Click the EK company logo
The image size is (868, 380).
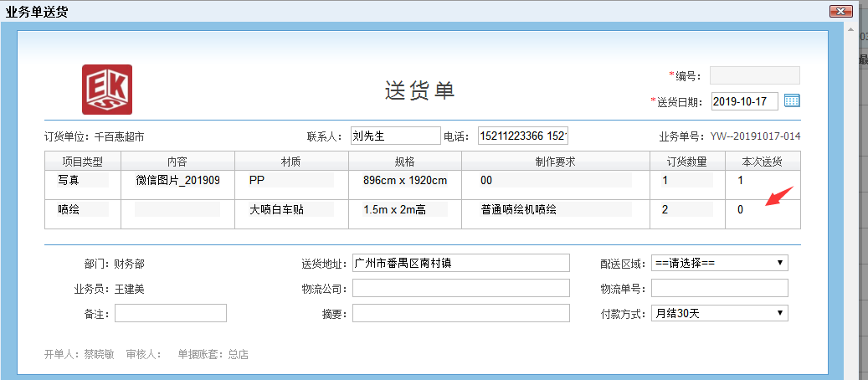point(107,90)
